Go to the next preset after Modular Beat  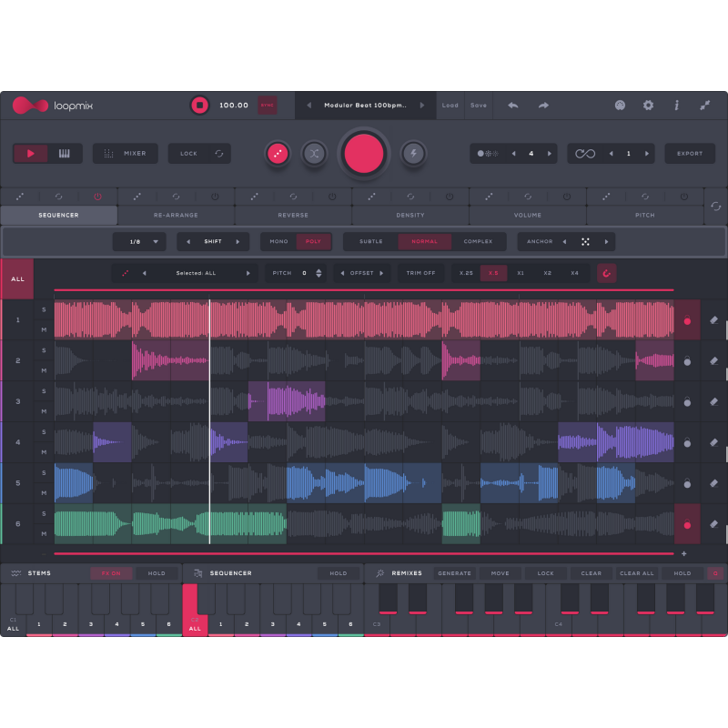click(421, 106)
